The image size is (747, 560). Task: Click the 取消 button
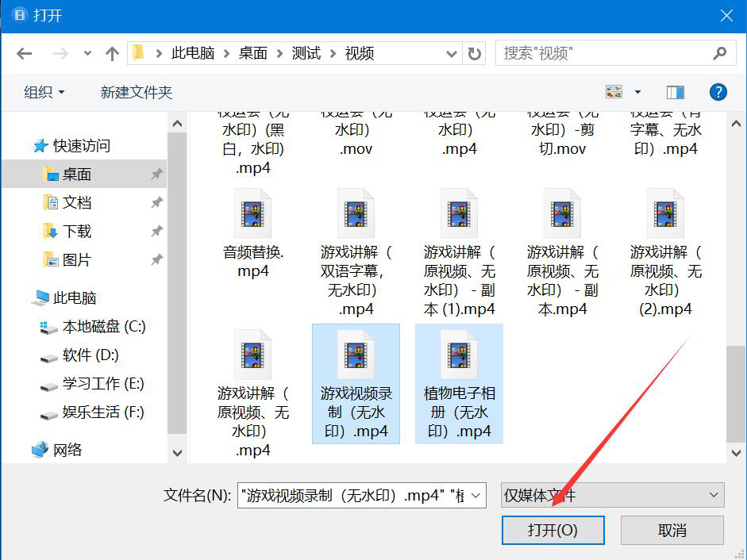click(x=672, y=530)
